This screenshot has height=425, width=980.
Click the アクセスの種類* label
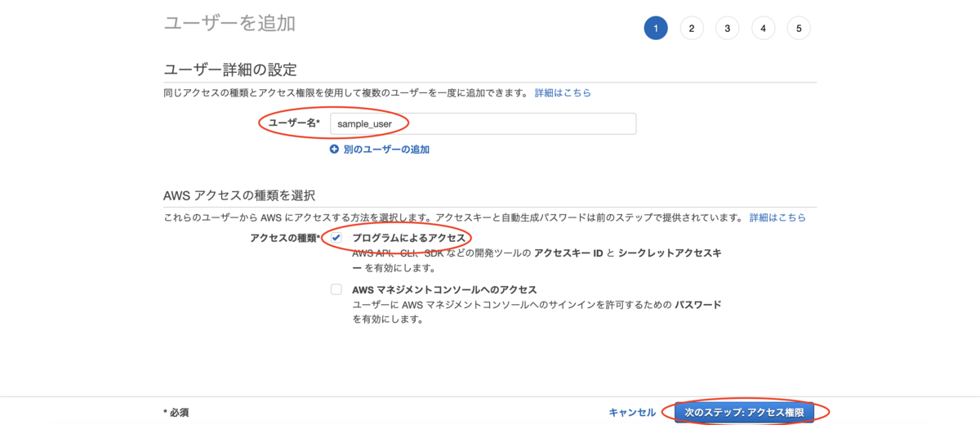tap(285, 238)
